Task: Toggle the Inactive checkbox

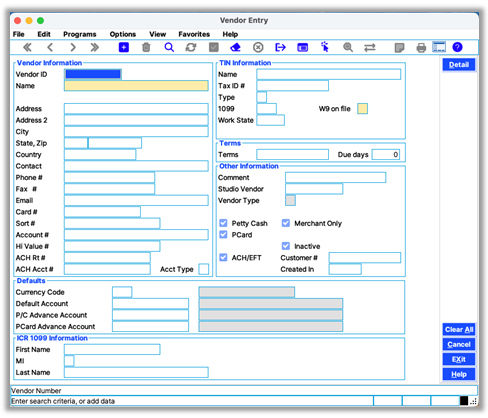Action: pos(286,246)
